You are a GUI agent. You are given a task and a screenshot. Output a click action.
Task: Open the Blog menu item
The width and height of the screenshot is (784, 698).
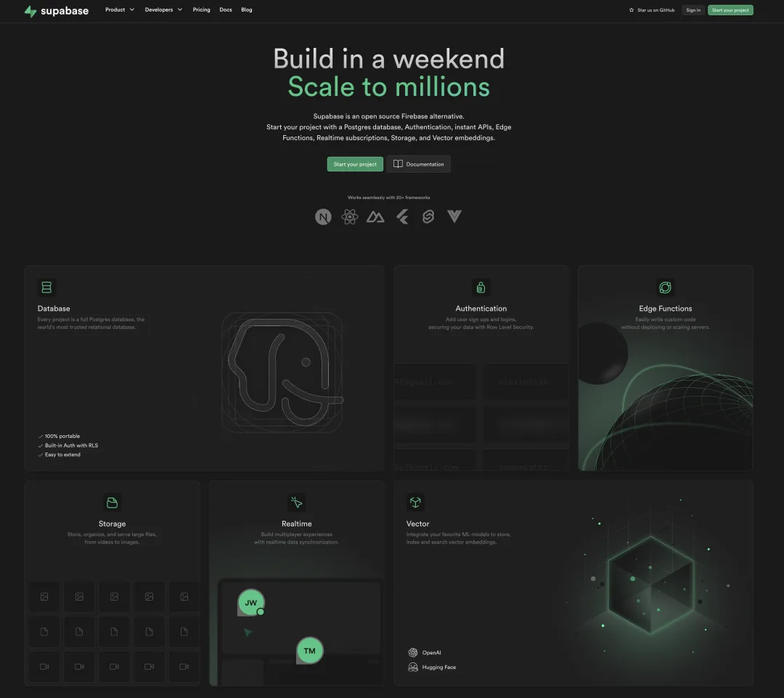[x=247, y=9]
